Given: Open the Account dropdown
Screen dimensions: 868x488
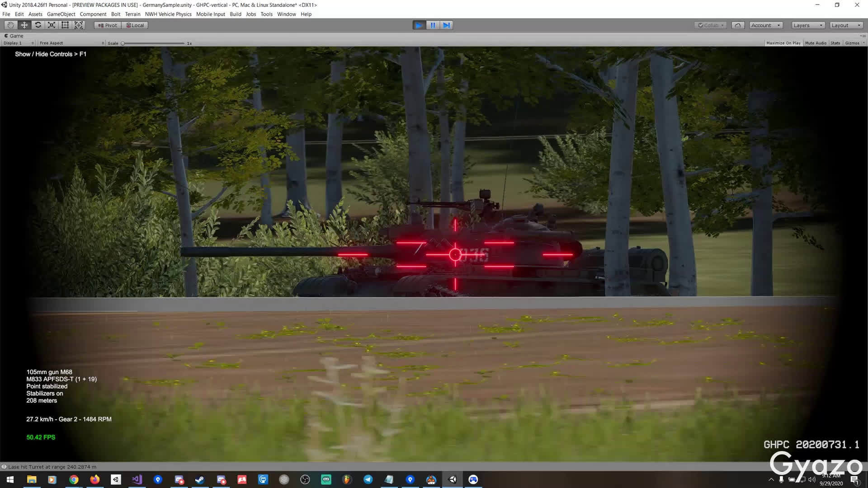Looking at the screenshot, I should pos(766,25).
